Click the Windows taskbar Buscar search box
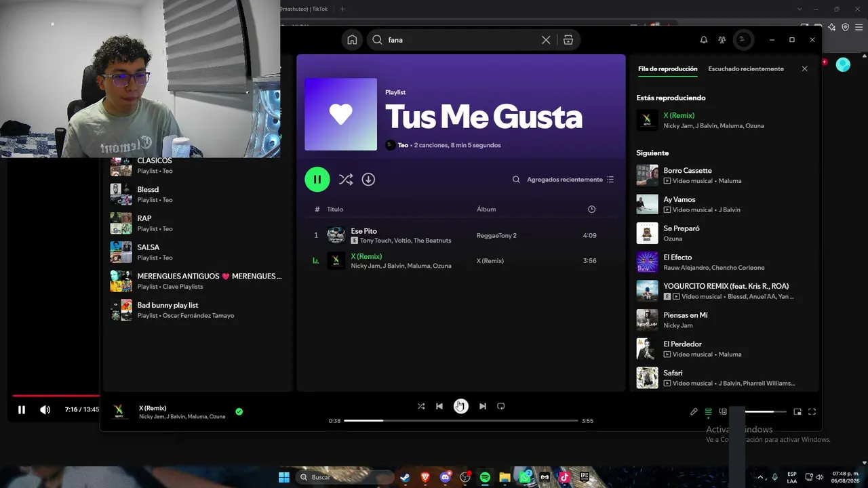The width and height of the screenshot is (868, 488). [346, 477]
